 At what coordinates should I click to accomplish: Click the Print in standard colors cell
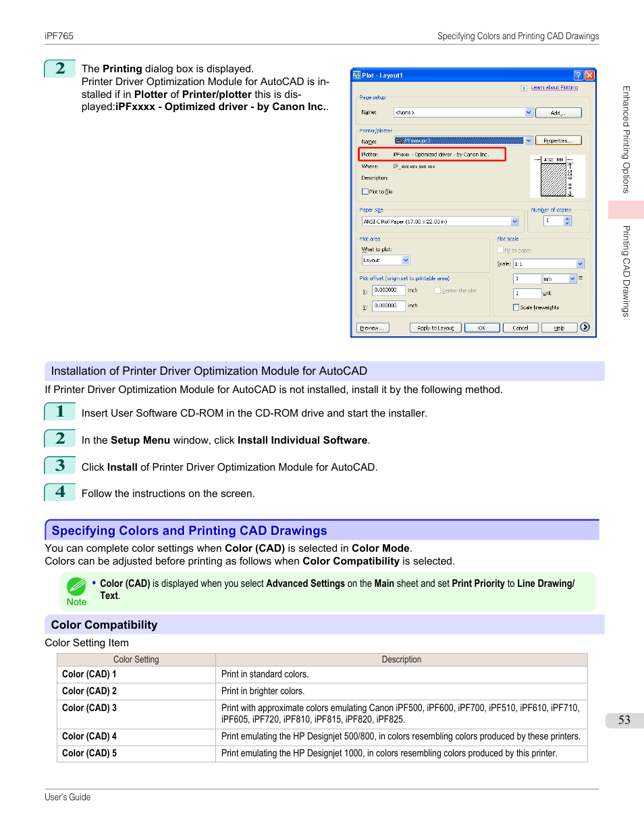[x=402, y=674]
